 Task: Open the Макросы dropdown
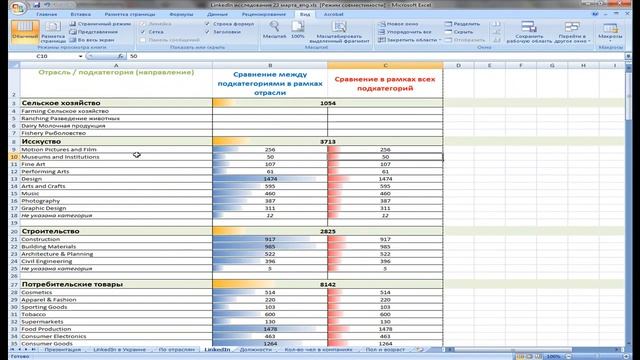coord(610,32)
